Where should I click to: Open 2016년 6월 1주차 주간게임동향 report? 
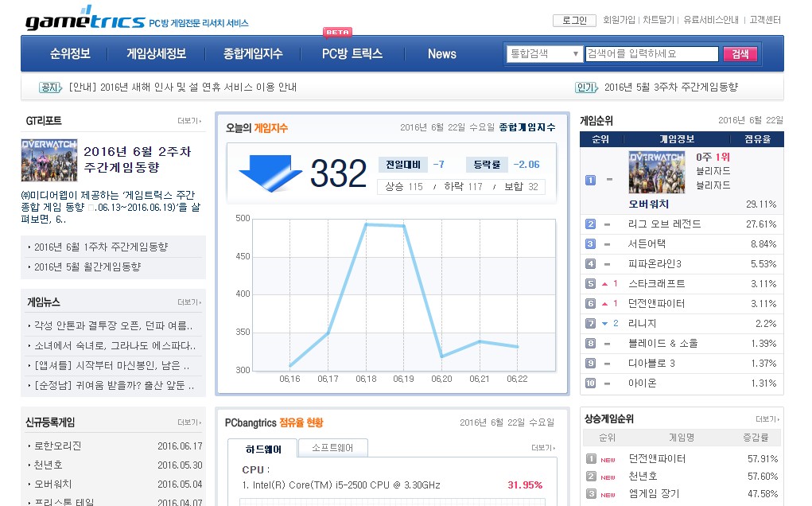coord(101,247)
